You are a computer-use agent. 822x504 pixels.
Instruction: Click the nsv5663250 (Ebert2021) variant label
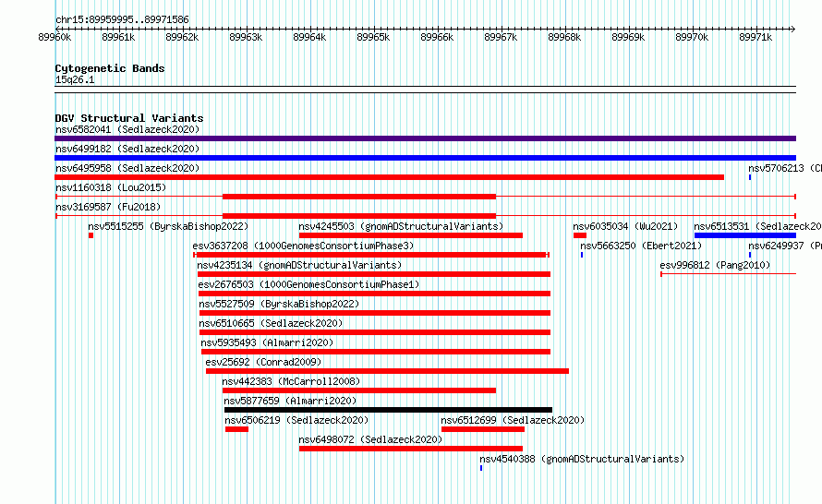pos(641,246)
